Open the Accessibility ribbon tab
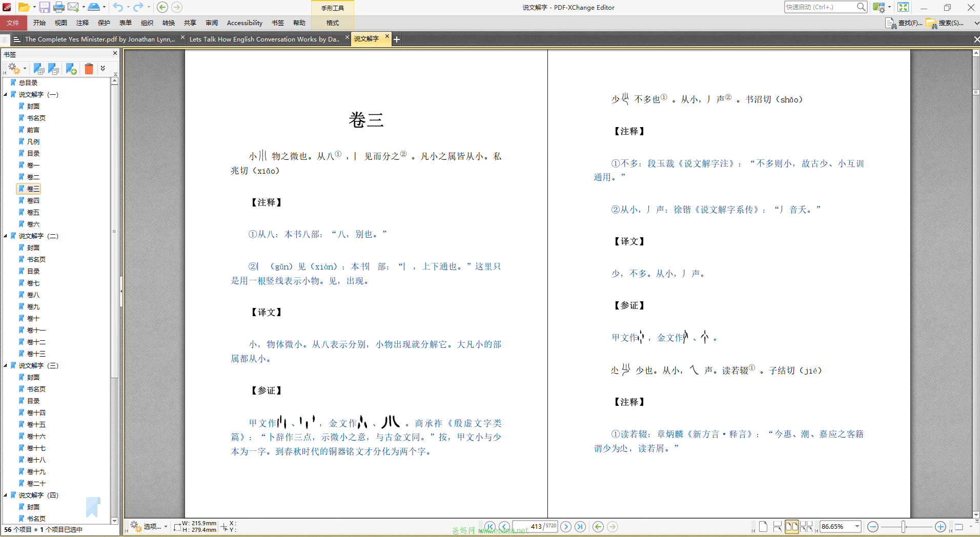This screenshot has height=537, width=980. pos(244,23)
